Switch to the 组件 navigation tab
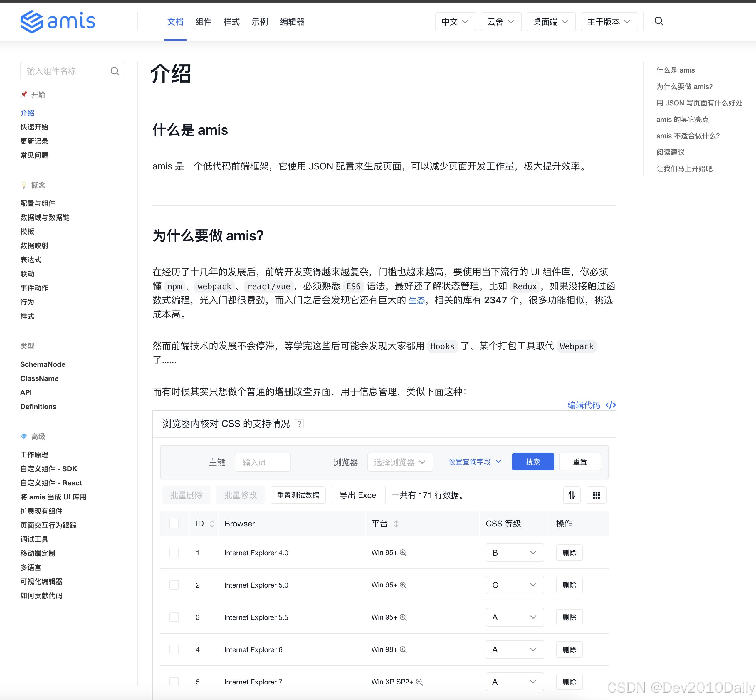756x700 pixels. 203,22
